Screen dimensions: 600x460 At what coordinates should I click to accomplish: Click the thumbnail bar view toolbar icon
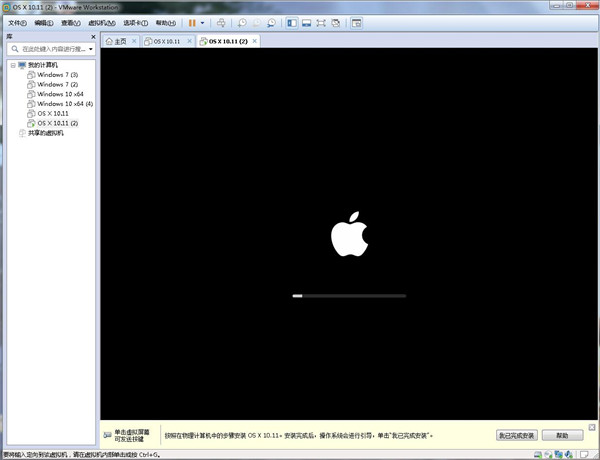coord(306,23)
